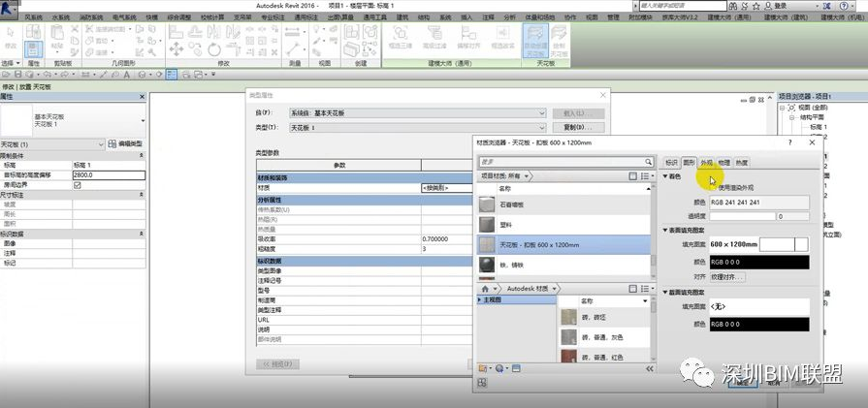The image size is (868, 408).
Task: Click the Open folder icon in quick access toolbar
Action: (6, 74)
